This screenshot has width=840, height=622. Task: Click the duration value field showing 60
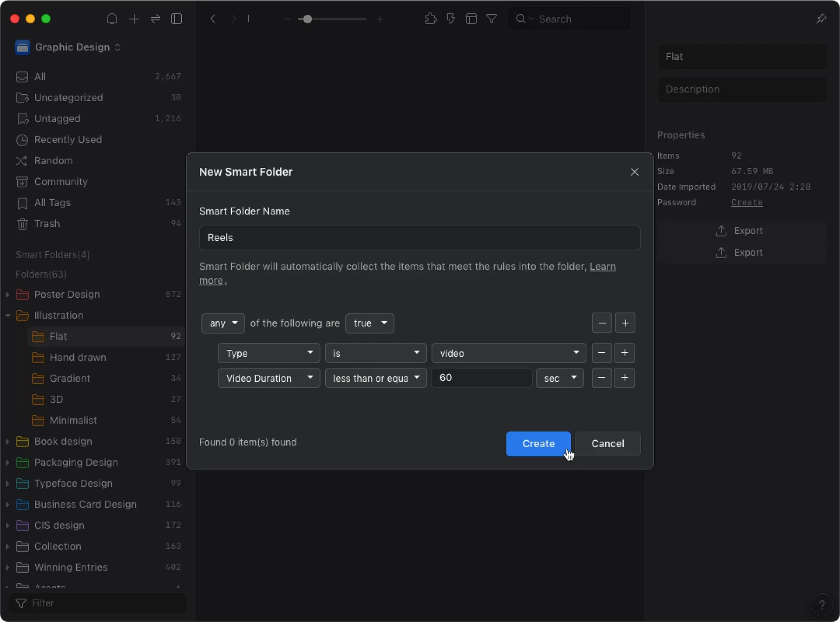[482, 378]
